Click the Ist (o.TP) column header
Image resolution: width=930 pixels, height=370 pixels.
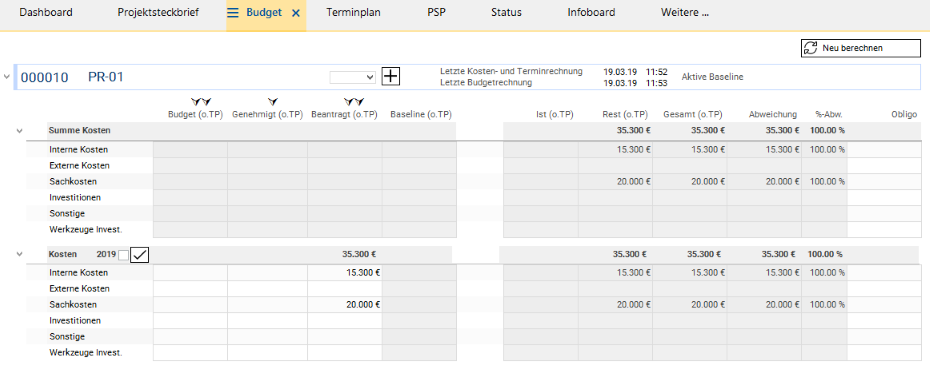click(x=555, y=114)
